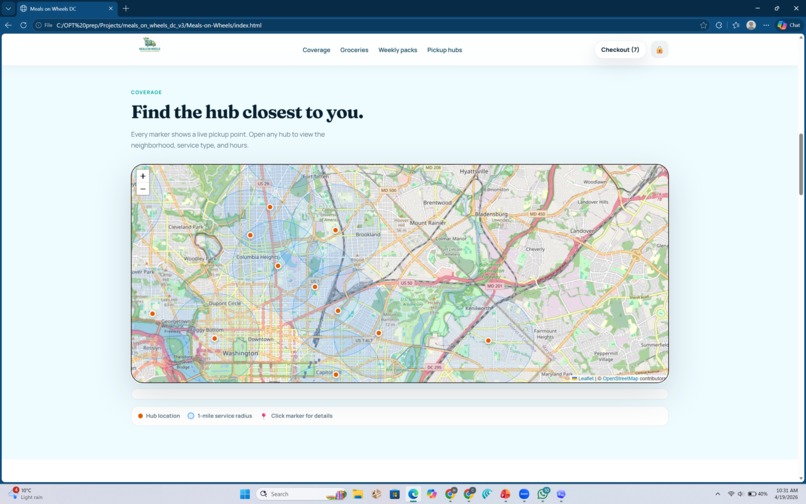Open File Explorer from the taskbar

point(358,494)
